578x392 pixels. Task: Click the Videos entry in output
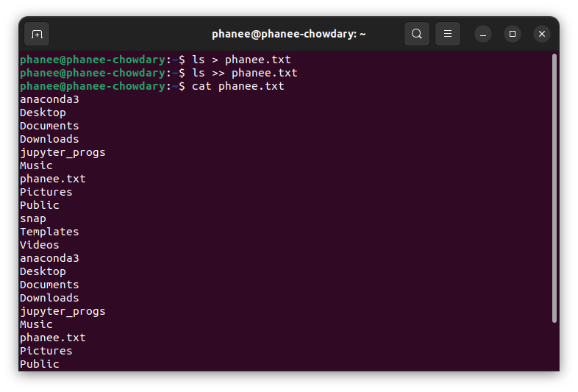coord(40,245)
